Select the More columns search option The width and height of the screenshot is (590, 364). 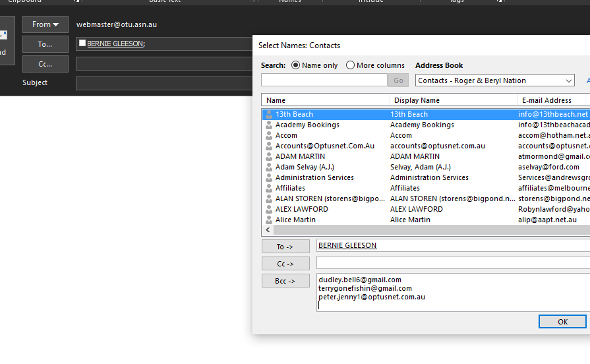350,65
